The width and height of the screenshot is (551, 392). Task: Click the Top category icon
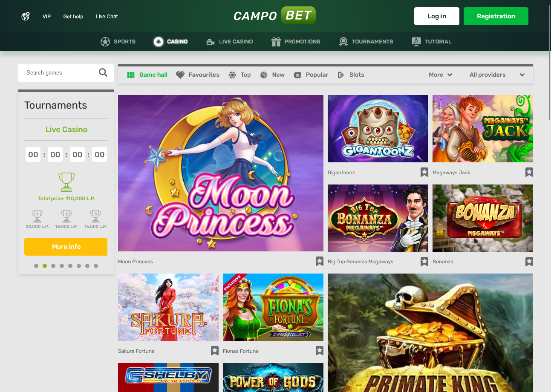point(232,75)
